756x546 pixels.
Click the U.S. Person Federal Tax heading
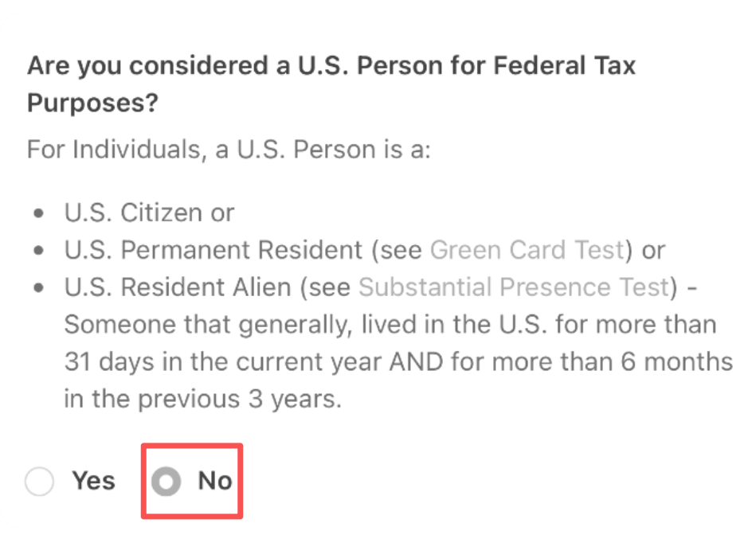pos(331,84)
